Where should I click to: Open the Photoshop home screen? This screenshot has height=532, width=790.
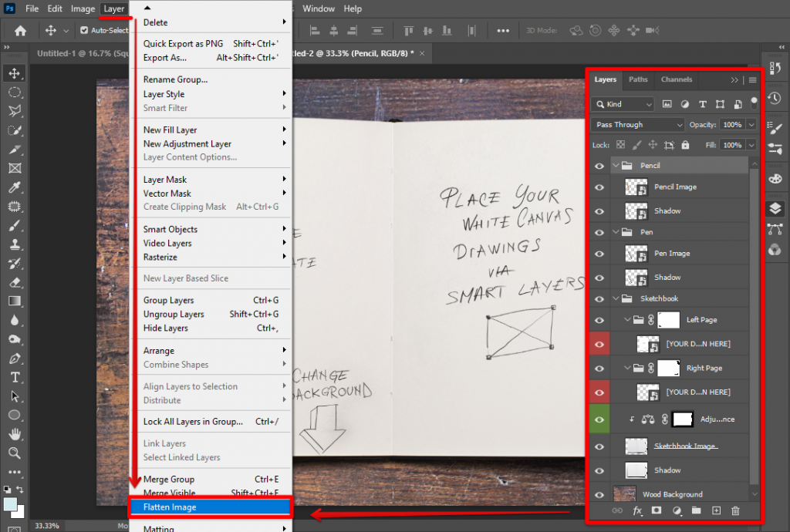click(x=19, y=30)
